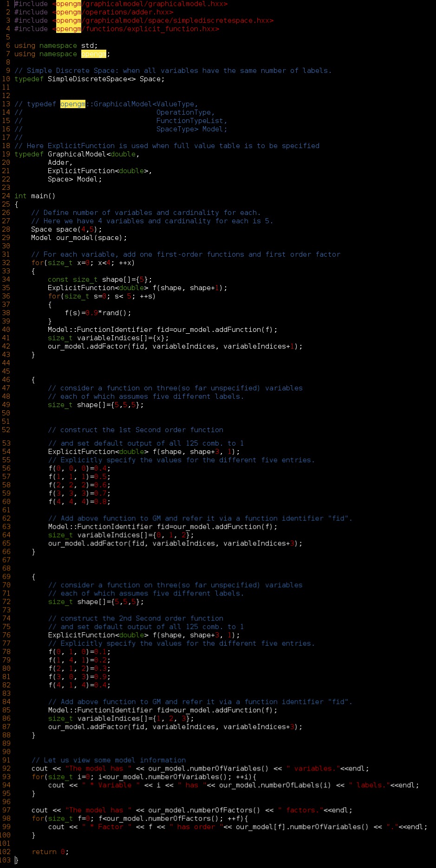Screen dimensions: 436x868
Task: Click comment 'Let us view some model information'
Action: pos(109,760)
